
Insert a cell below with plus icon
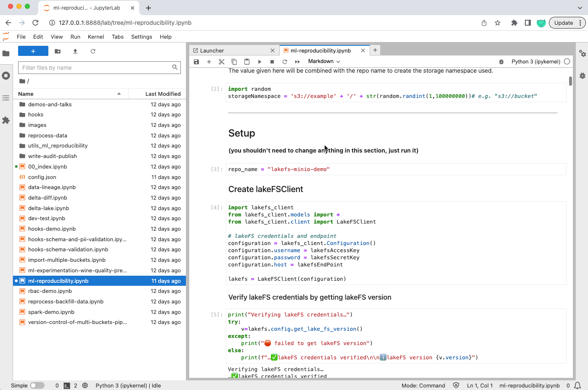click(209, 62)
